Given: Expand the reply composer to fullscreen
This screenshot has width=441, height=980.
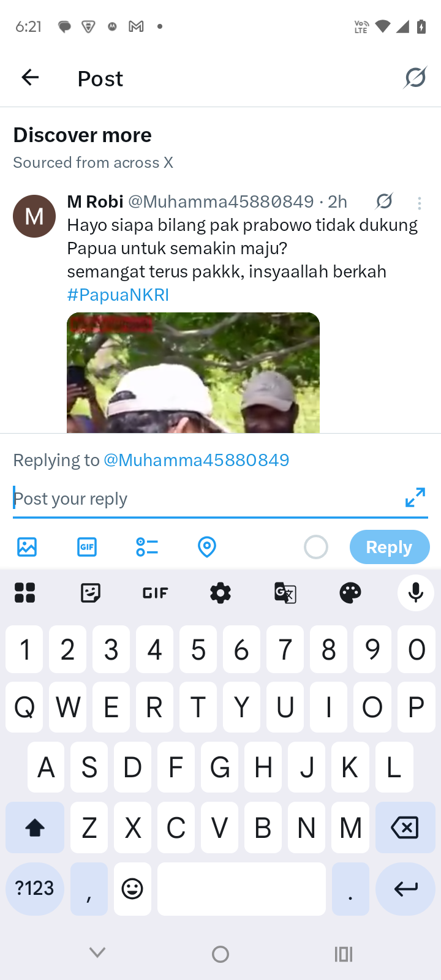Looking at the screenshot, I should 415,497.
